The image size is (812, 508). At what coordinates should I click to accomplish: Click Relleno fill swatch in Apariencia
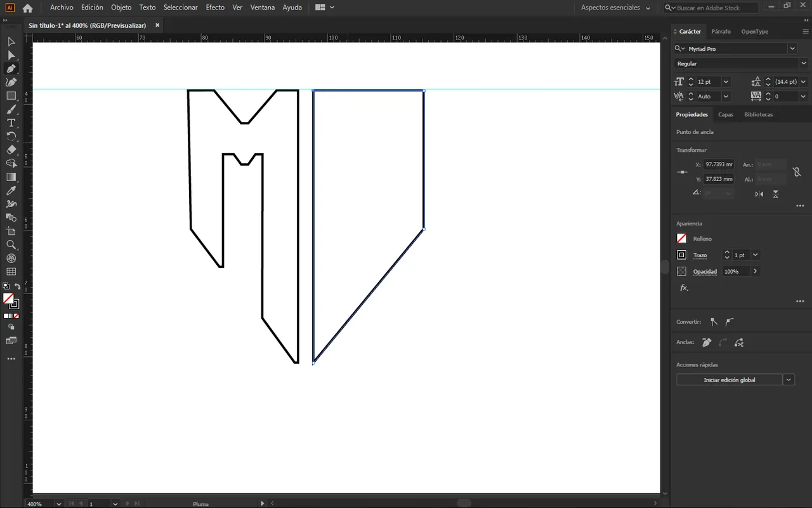682,239
